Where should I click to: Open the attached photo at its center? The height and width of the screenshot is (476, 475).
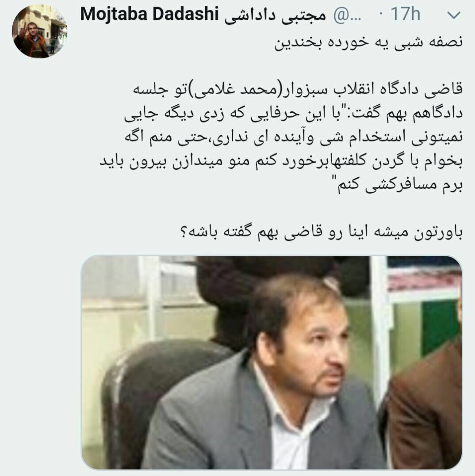272,362
